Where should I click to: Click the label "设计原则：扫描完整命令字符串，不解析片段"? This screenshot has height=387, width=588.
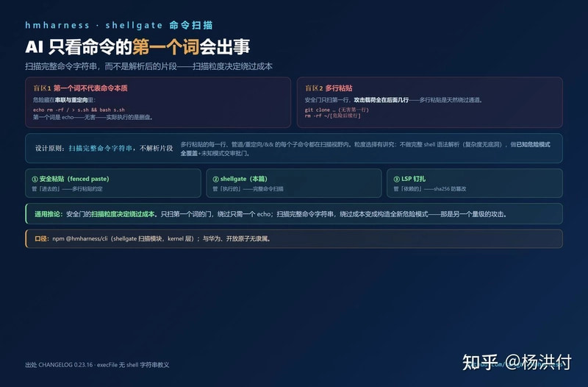point(104,149)
